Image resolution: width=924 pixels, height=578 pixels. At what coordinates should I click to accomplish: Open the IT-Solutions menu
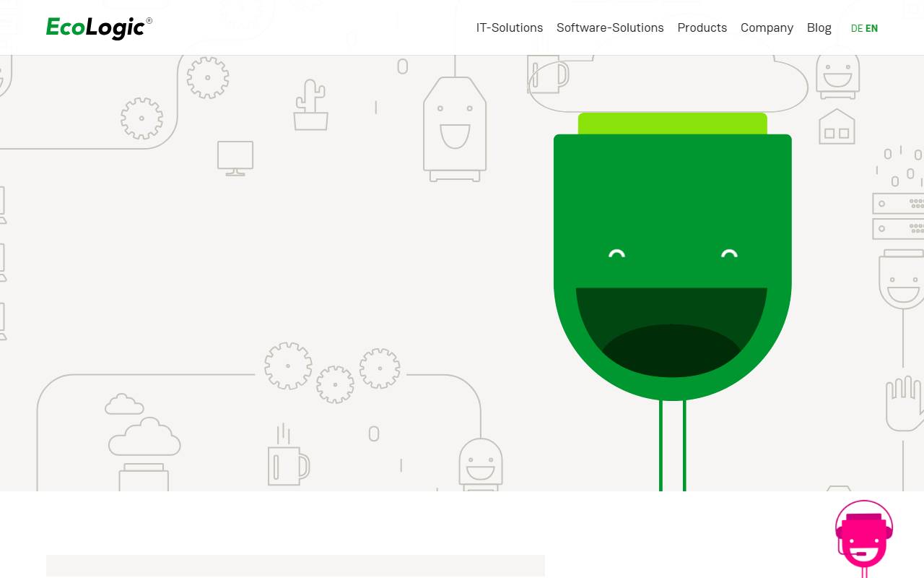tap(510, 27)
